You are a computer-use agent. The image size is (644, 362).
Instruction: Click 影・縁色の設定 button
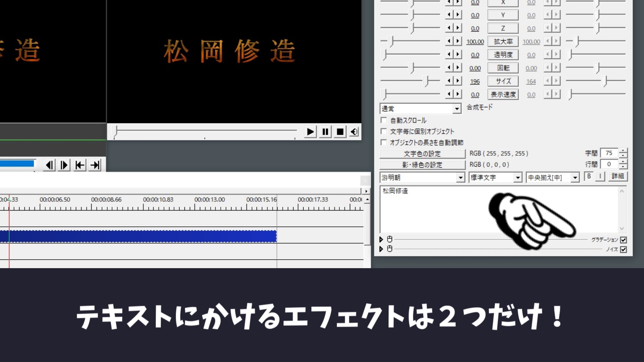pyautogui.click(x=422, y=165)
